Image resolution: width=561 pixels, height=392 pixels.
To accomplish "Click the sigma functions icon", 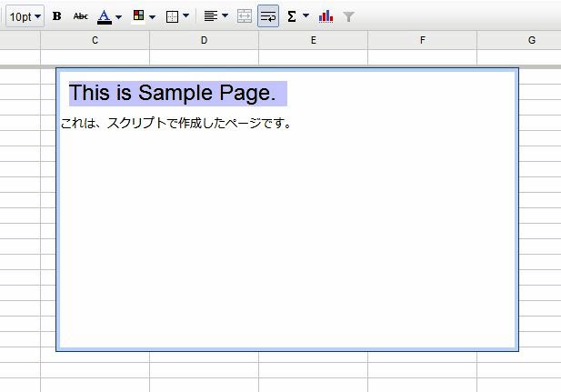I will pyautogui.click(x=292, y=16).
